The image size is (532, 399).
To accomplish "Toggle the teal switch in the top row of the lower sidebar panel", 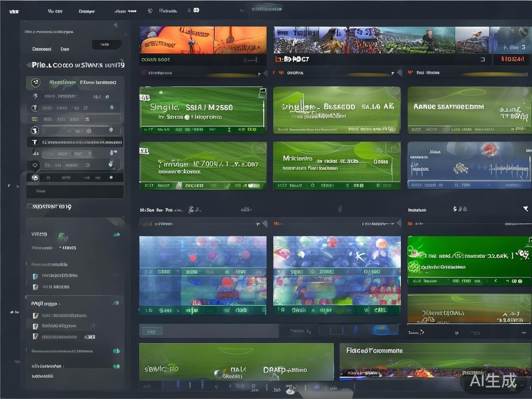I will coord(116,235).
